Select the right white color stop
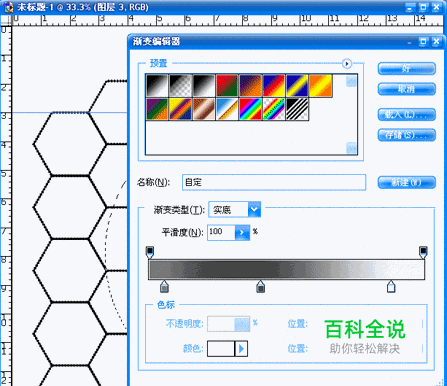This screenshot has height=386, width=447. pyautogui.click(x=391, y=287)
